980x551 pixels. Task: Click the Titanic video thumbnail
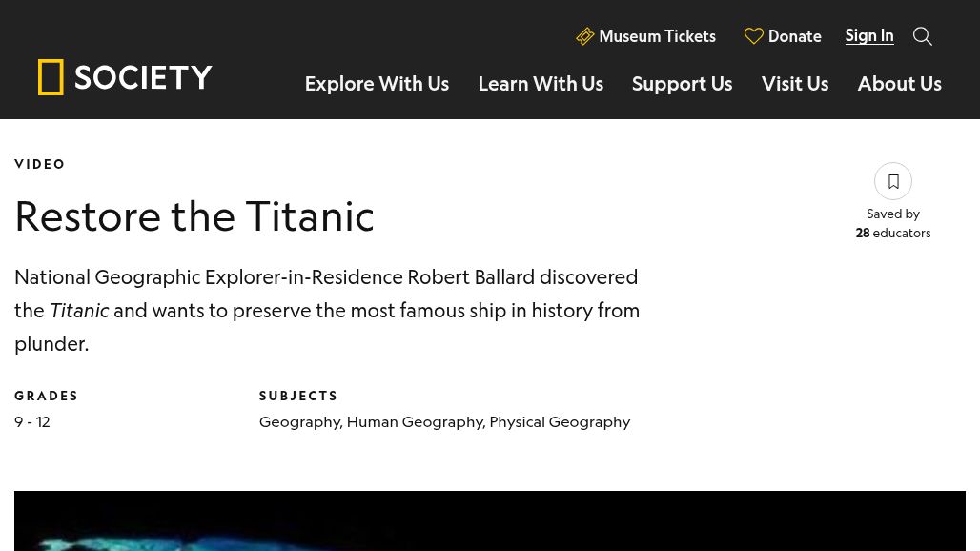click(490, 521)
